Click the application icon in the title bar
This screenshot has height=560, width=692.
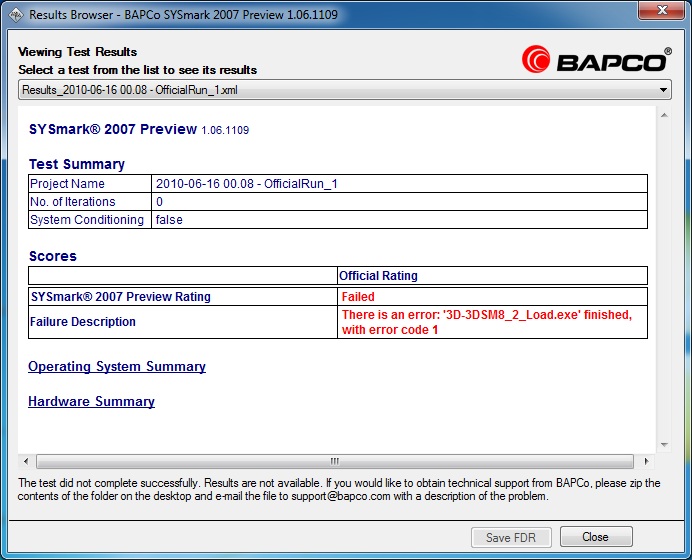[x=14, y=15]
